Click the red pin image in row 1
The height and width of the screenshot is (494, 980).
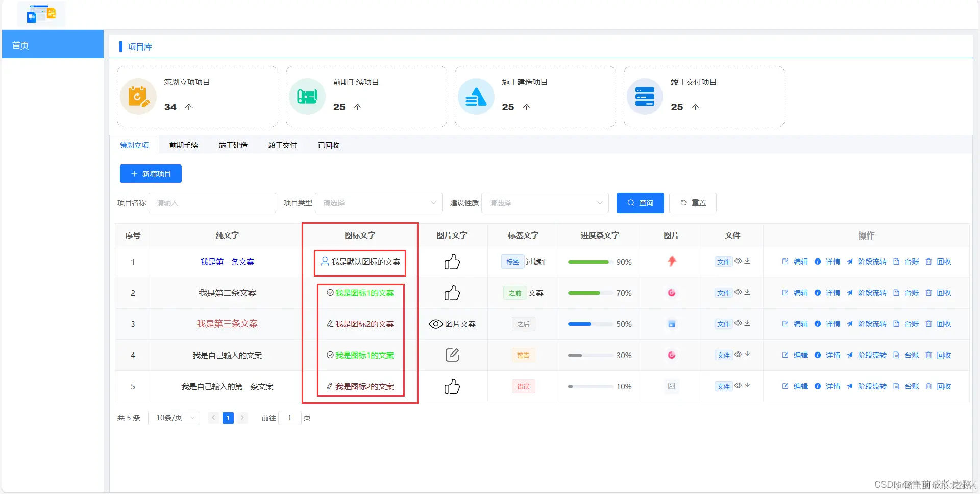coord(672,262)
